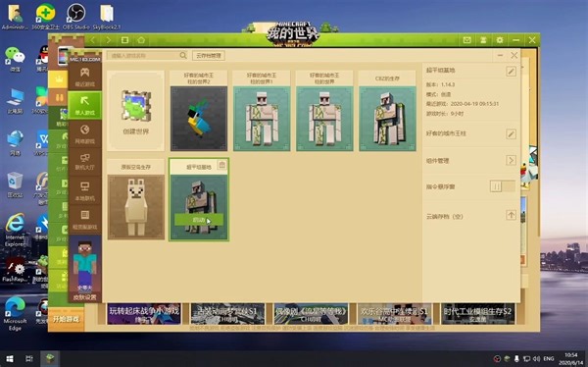The height and width of the screenshot is (367, 588).
Task: Click the yellow crown icon in launcher sidebar
Action: coord(59,79)
